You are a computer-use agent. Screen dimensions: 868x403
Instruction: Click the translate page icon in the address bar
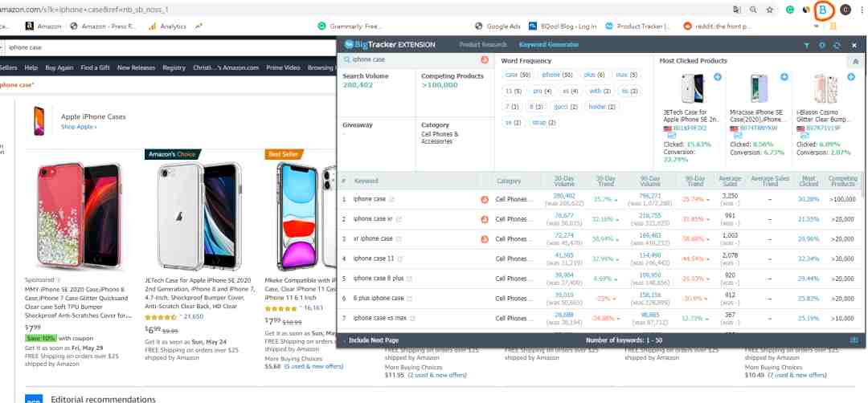(737, 10)
